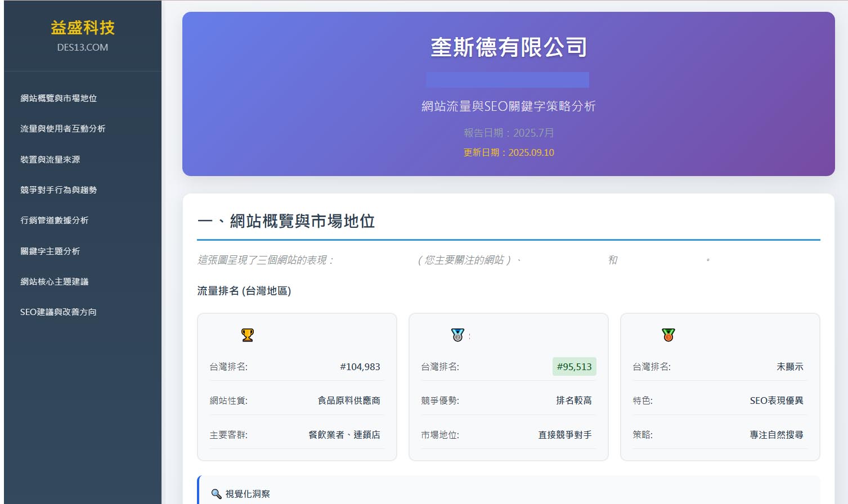Go to 流量與使用者互動分析 section

(x=63, y=129)
